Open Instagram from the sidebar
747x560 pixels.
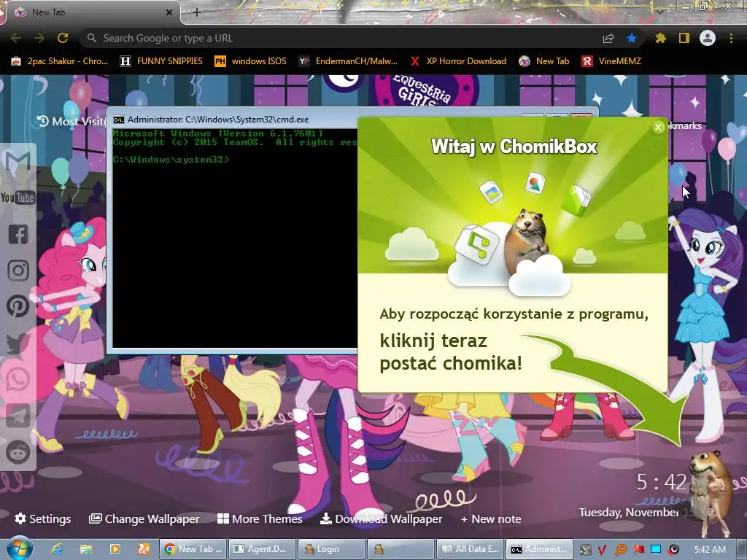click(x=18, y=270)
